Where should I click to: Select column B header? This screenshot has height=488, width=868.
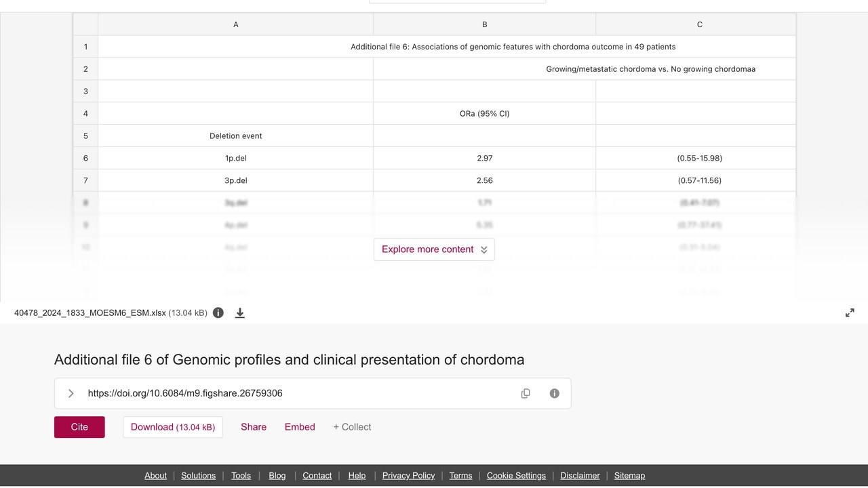click(x=485, y=24)
